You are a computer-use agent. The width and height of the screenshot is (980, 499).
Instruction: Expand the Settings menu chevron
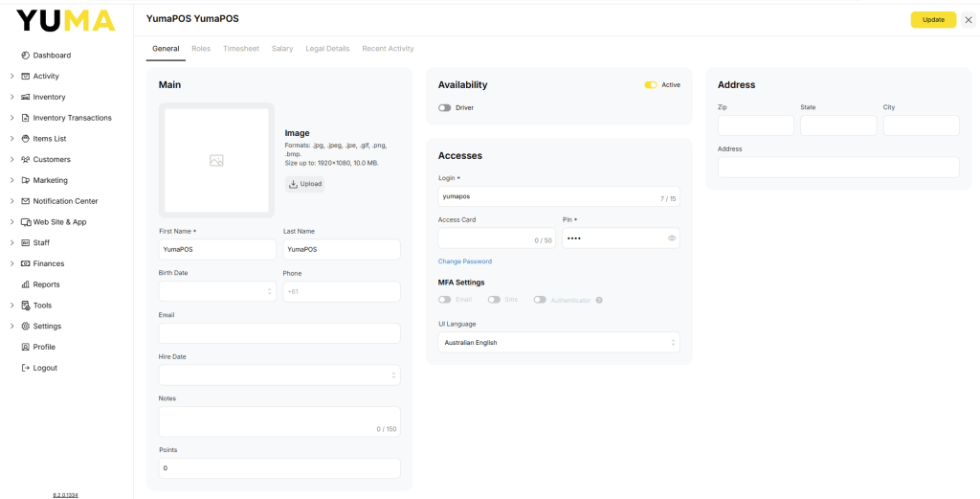[11, 326]
